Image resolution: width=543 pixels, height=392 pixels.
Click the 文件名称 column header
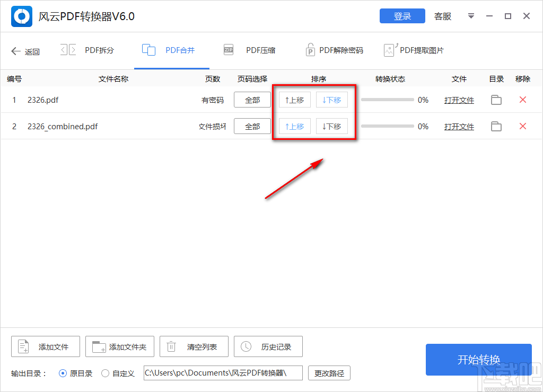tap(113, 79)
